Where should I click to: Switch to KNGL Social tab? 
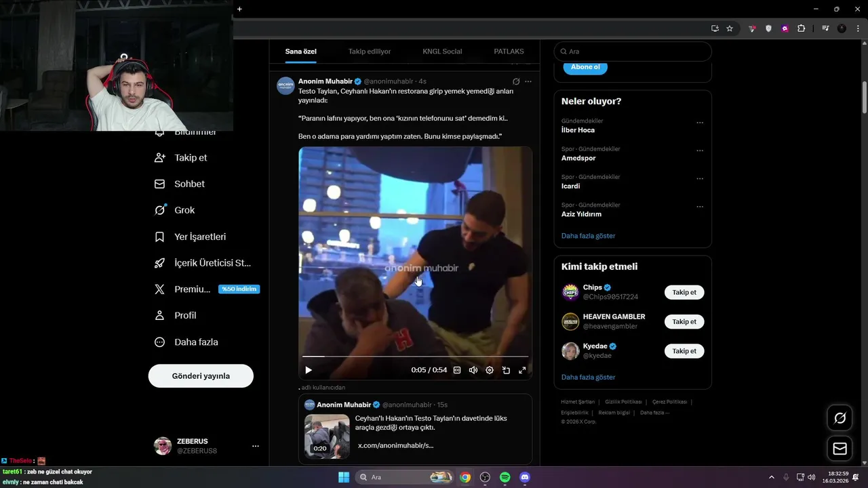click(442, 52)
